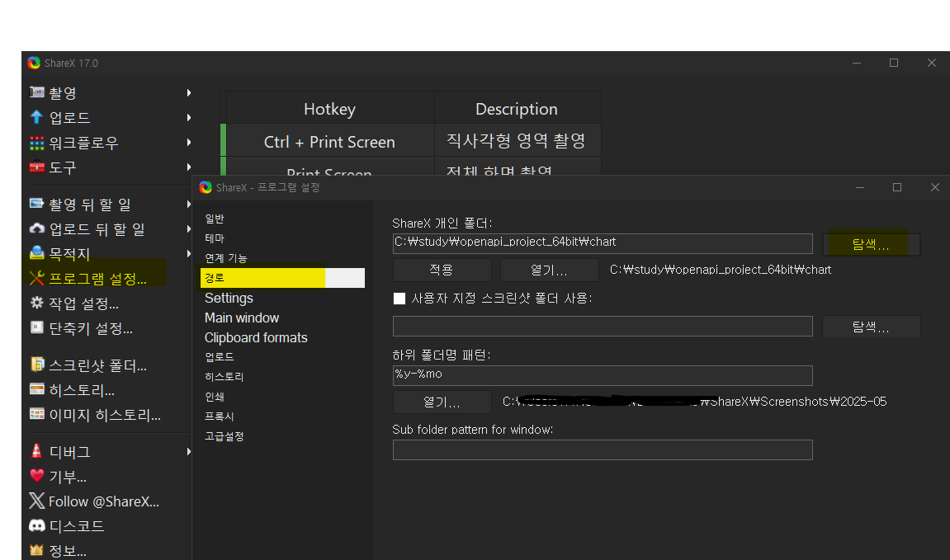Viewport: 950px width, 560px height.
Task: Maximize the 프로그램 설정 window
Action: pyautogui.click(x=897, y=188)
